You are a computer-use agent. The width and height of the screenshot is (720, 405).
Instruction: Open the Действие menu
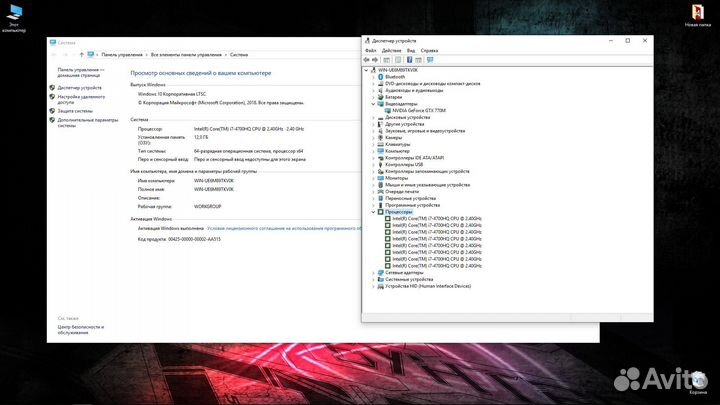(x=391, y=51)
